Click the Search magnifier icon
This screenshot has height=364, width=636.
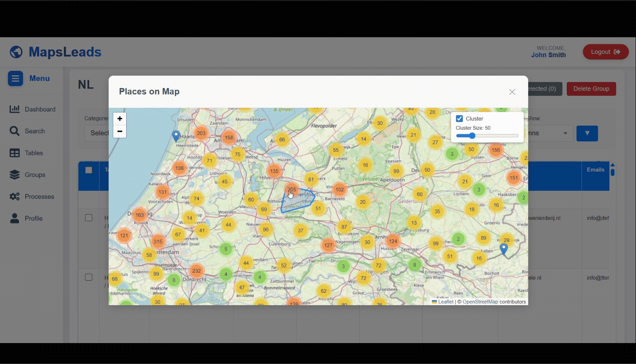point(15,131)
